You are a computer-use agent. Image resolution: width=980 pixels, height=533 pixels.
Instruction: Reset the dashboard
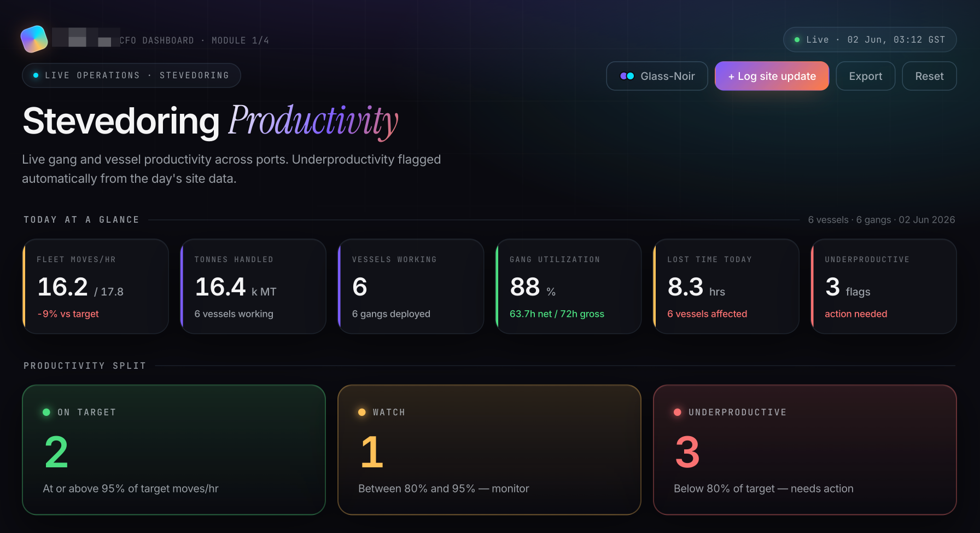929,76
